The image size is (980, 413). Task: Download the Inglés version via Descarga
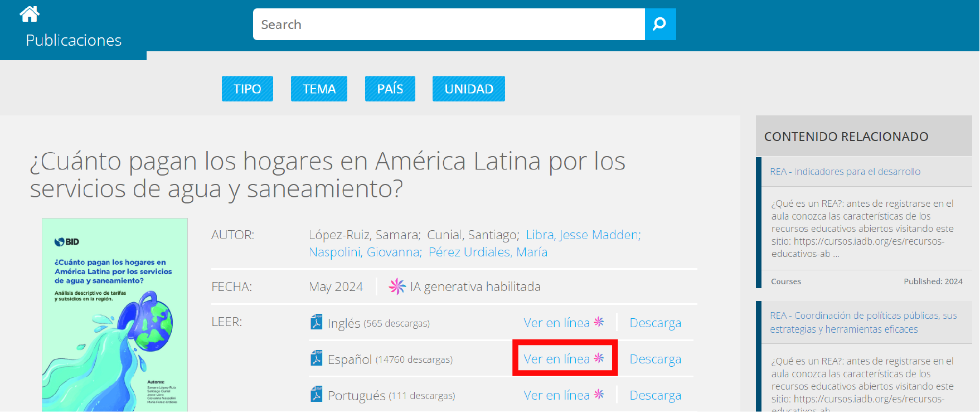click(x=655, y=323)
